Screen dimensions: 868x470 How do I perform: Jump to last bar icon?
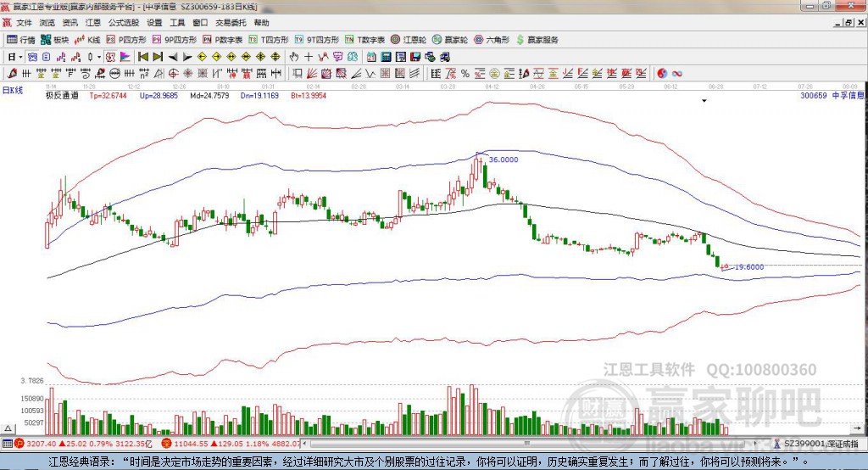(158, 57)
